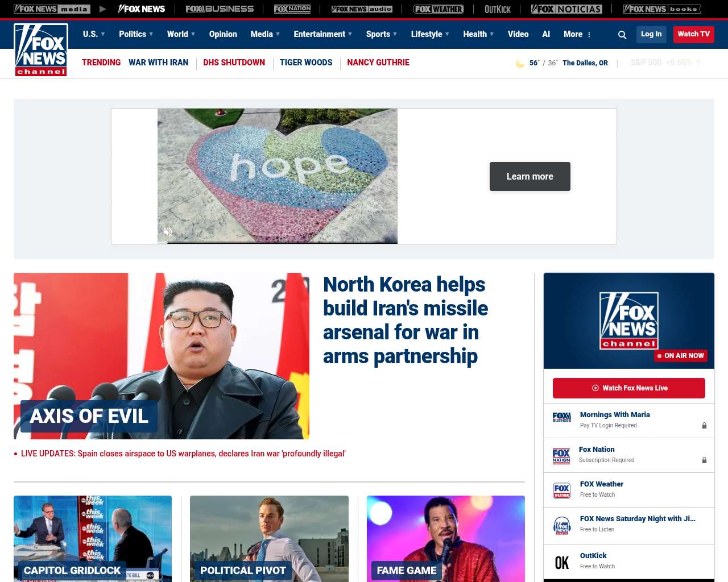
Task: Click the red Watch TV button
Action: [693, 34]
